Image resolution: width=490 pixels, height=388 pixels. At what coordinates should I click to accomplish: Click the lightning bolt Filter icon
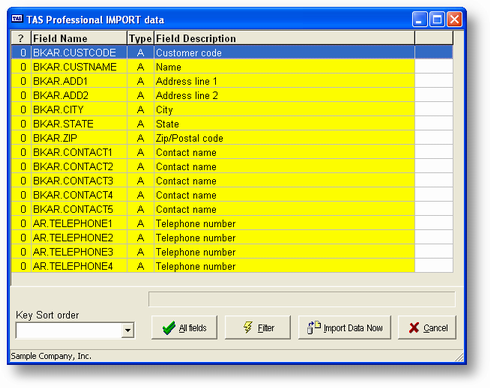tap(248, 327)
